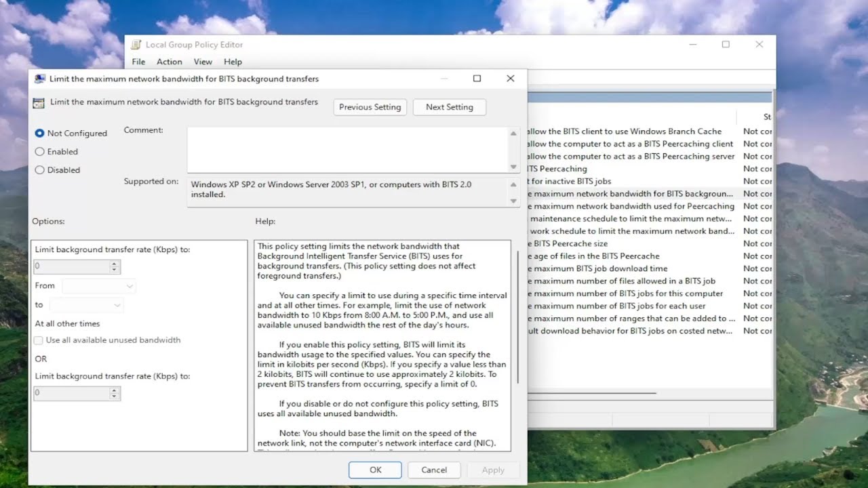The image size is (868, 488).
Task: Select 'act as a BITS Peercaching server' row
Action: [650, 157]
